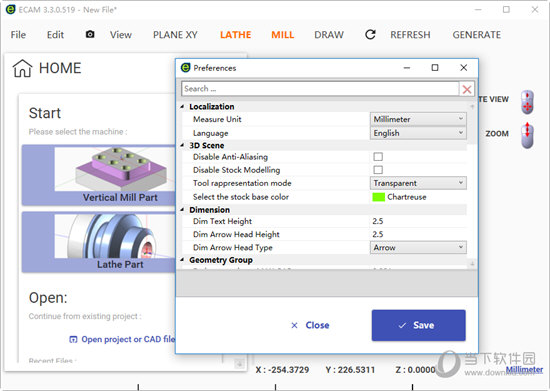Click the ECAM app logo in main title bar
This screenshot has width=550, height=391.
(11, 9)
